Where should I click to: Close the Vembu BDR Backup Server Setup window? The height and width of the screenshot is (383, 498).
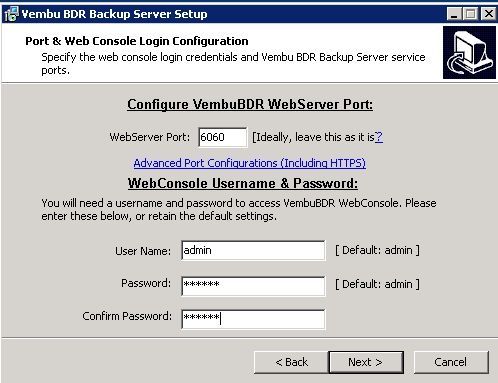[488, 14]
